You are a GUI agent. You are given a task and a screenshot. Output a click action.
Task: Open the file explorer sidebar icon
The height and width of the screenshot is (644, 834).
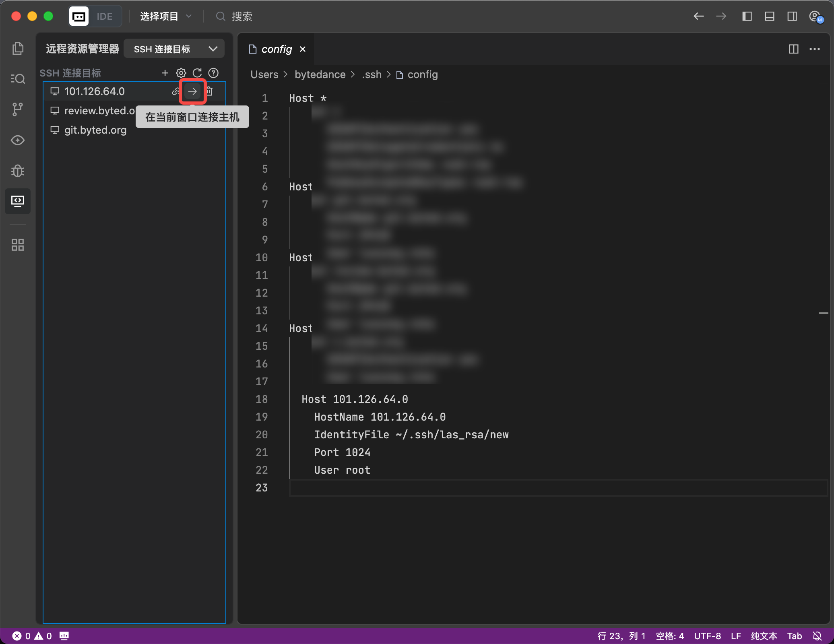[x=18, y=48]
